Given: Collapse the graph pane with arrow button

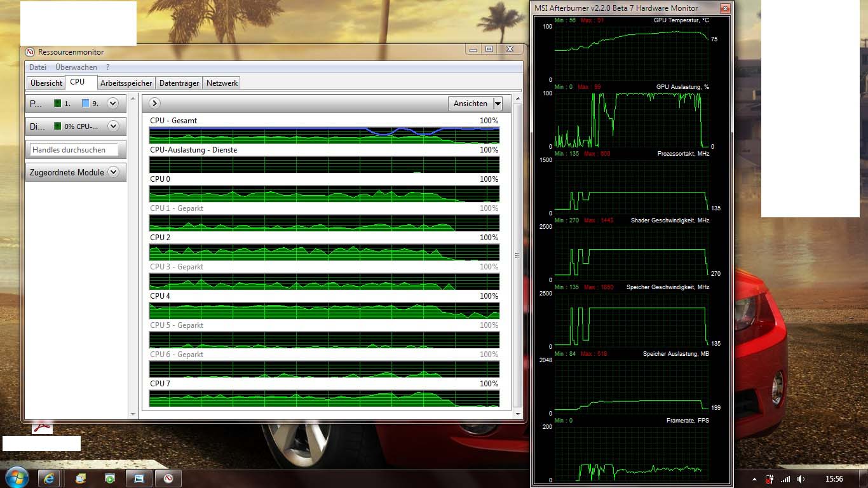Looking at the screenshot, I should click(154, 103).
